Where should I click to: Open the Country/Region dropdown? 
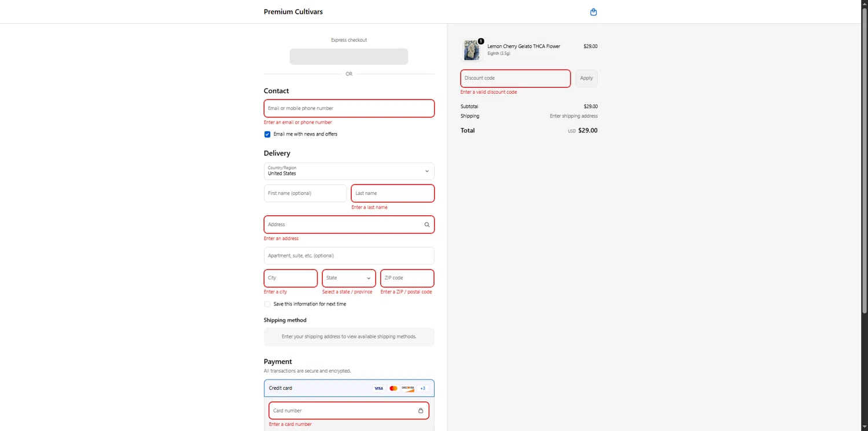[349, 171]
